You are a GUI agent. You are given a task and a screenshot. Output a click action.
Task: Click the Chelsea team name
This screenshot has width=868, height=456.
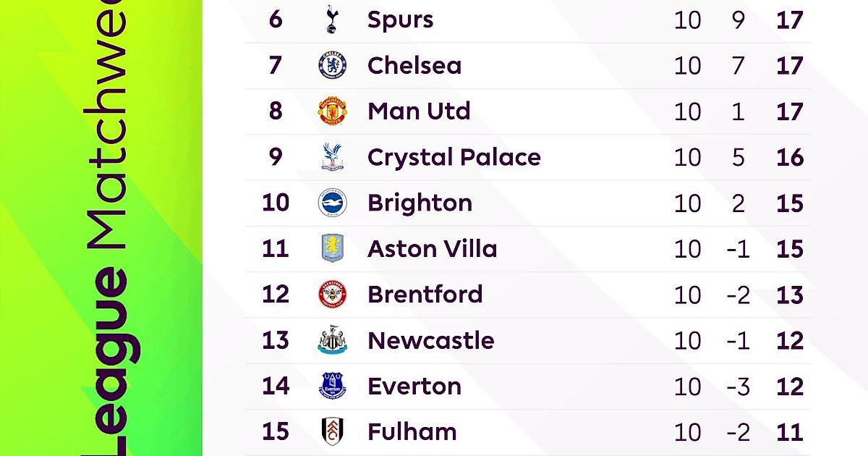point(414,66)
